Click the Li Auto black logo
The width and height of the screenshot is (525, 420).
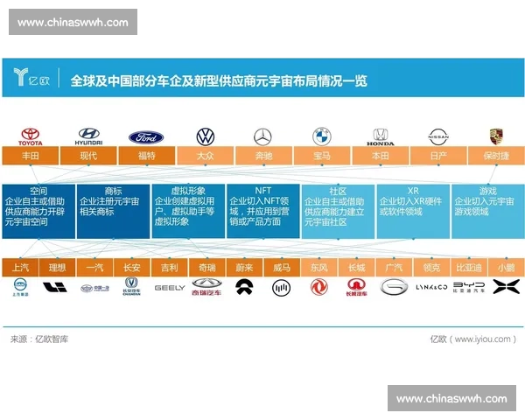click(x=55, y=287)
